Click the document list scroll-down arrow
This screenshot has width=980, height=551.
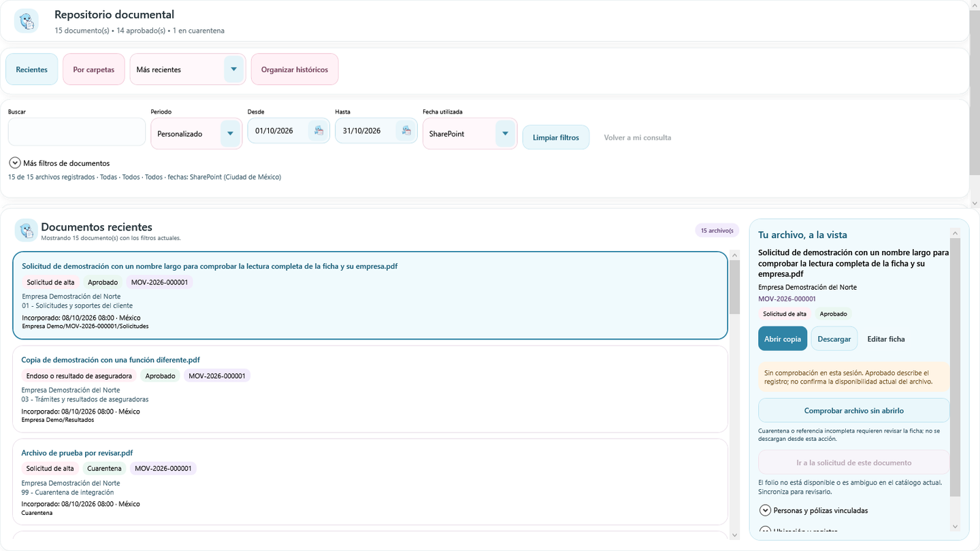pyautogui.click(x=734, y=535)
